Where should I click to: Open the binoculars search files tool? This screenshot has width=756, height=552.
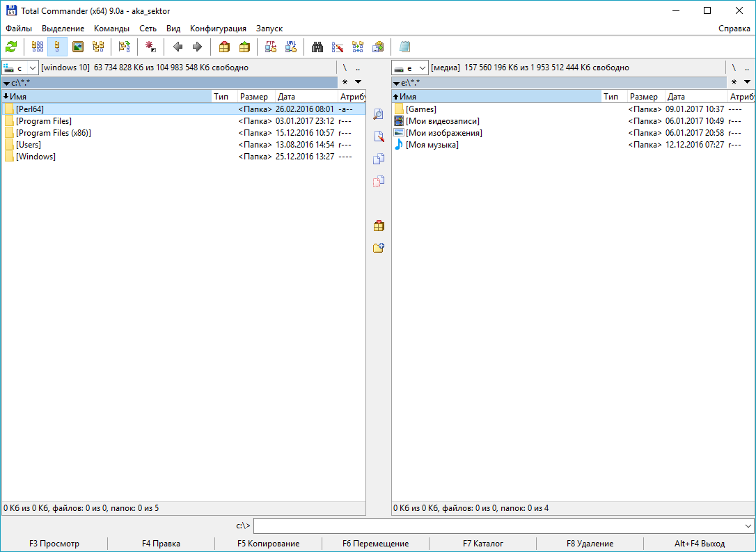point(317,47)
